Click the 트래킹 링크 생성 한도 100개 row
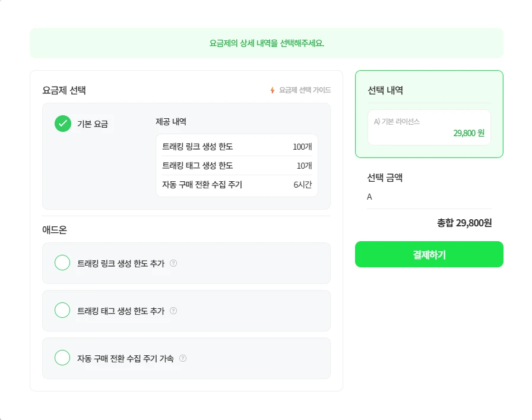532x420 pixels. (x=236, y=147)
